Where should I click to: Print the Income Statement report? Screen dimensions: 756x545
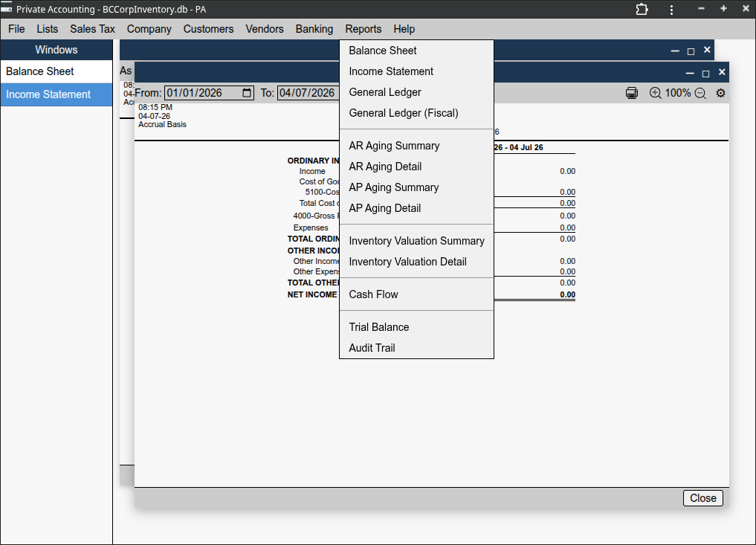(632, 93)
